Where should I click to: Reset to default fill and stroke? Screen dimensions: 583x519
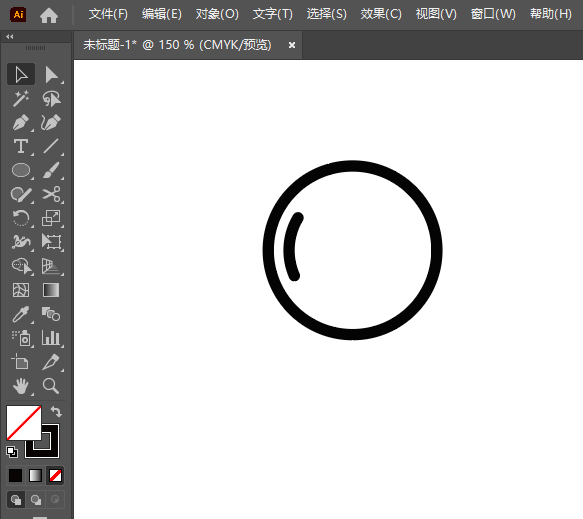(12, 452)
